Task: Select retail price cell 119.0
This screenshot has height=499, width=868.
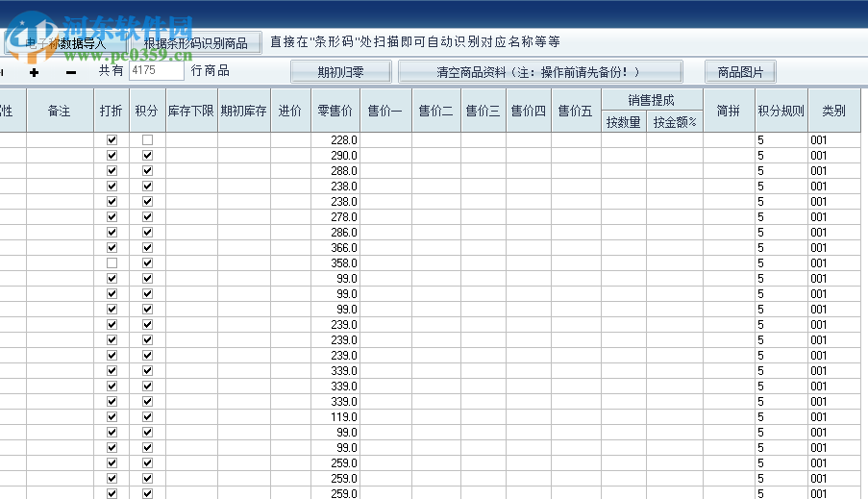Action: click(x=335, y=416)
